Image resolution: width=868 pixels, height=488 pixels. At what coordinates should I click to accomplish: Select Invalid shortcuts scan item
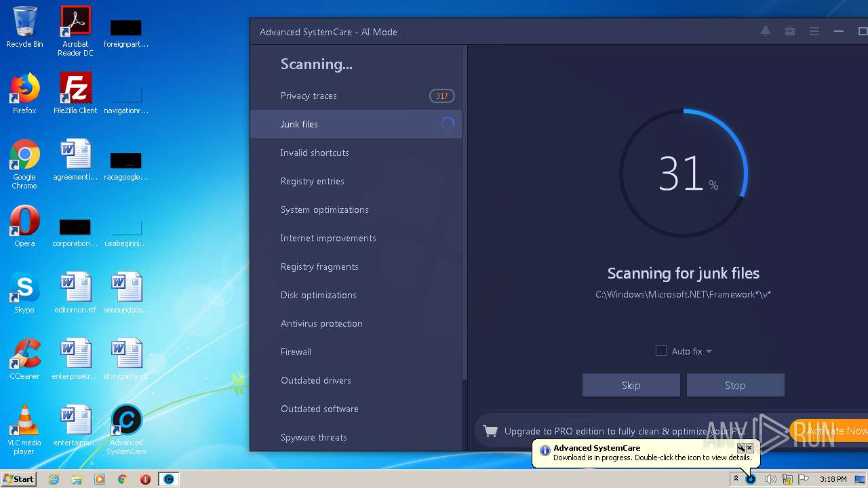pyautogui.click(x=356, y=152)
